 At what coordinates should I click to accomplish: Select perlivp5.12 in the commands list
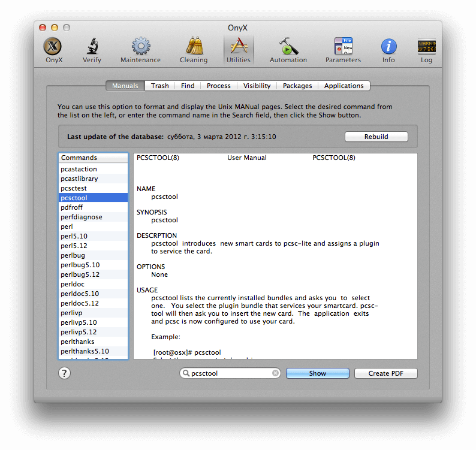[x=93, y=332]
